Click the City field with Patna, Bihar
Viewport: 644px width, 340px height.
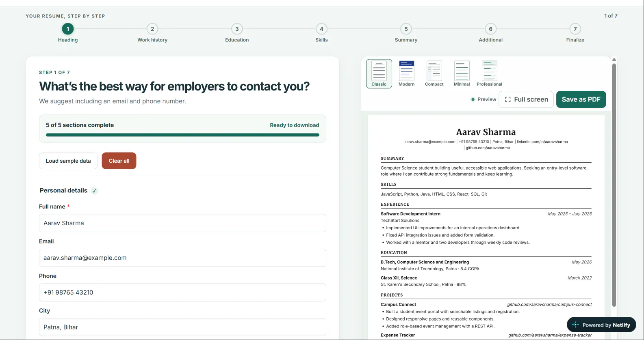pyautogui.click(x=182, y=327)
